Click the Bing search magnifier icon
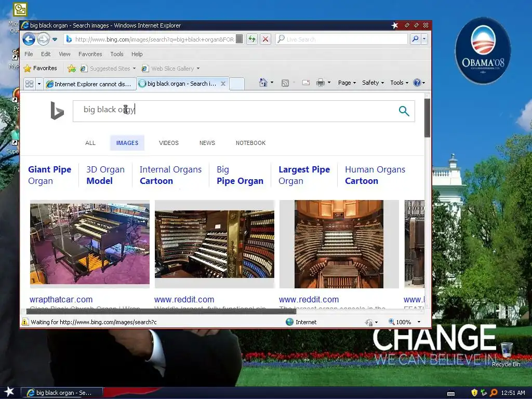The width and height of the screenshot is (532, 399). pyautogui.click(x=404, y=111)
